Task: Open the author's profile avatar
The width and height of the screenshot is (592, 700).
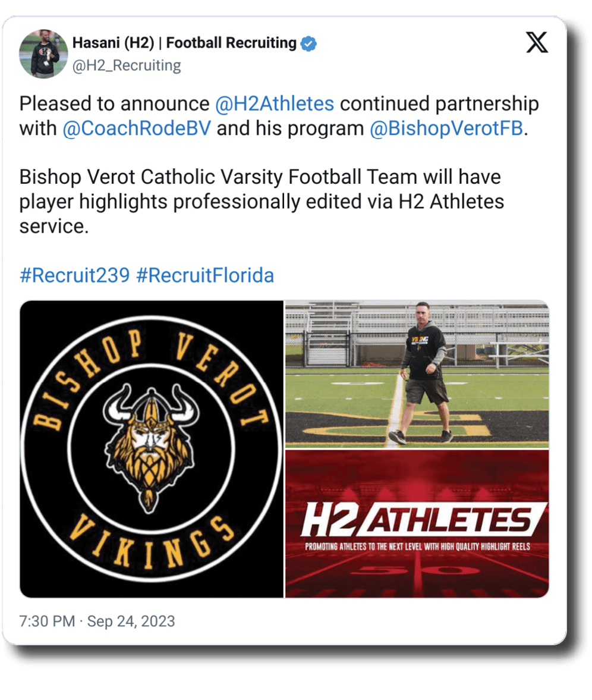Action: point(44,53)
